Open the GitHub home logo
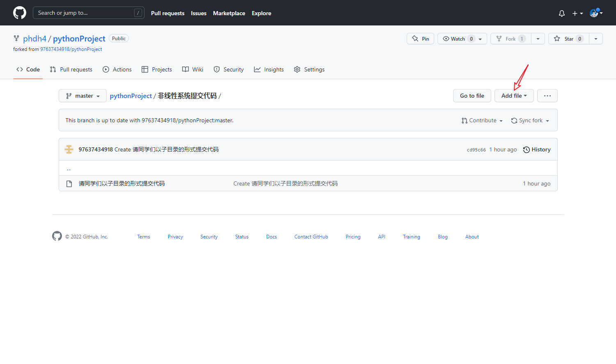Viewport: 616px width, 364px height. tap(20, 13)
